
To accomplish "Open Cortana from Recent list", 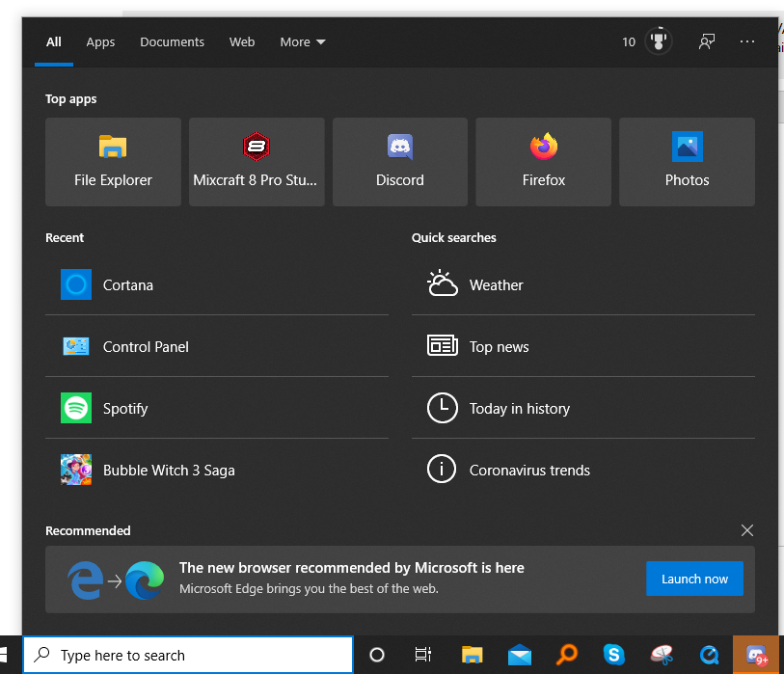I will tap(217, 285).
